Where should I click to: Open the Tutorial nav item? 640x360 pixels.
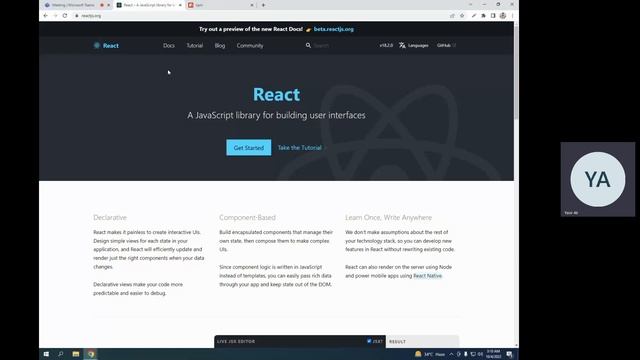[x=195, y=45]
